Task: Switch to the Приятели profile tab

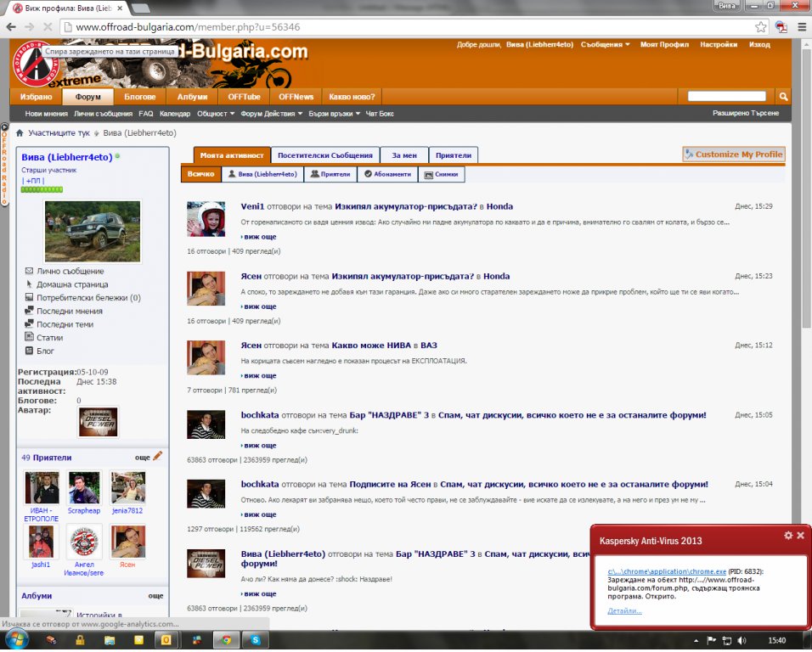Action: tap(453, 155)
